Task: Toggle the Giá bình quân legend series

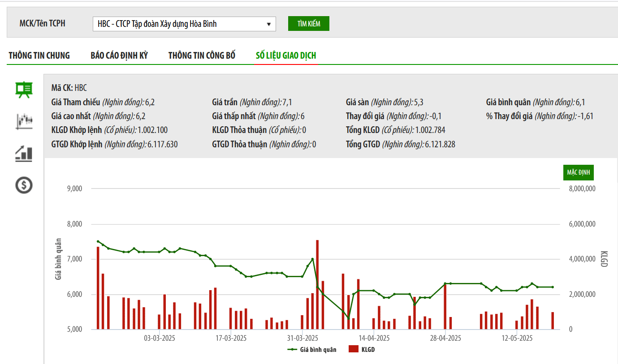Action: pos(312,350)
